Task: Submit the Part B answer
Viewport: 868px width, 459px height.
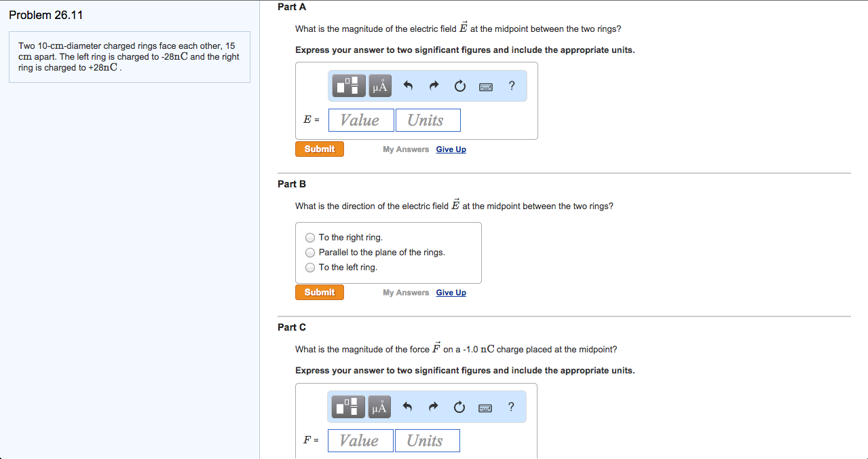Action: click(x=320, y=292)
